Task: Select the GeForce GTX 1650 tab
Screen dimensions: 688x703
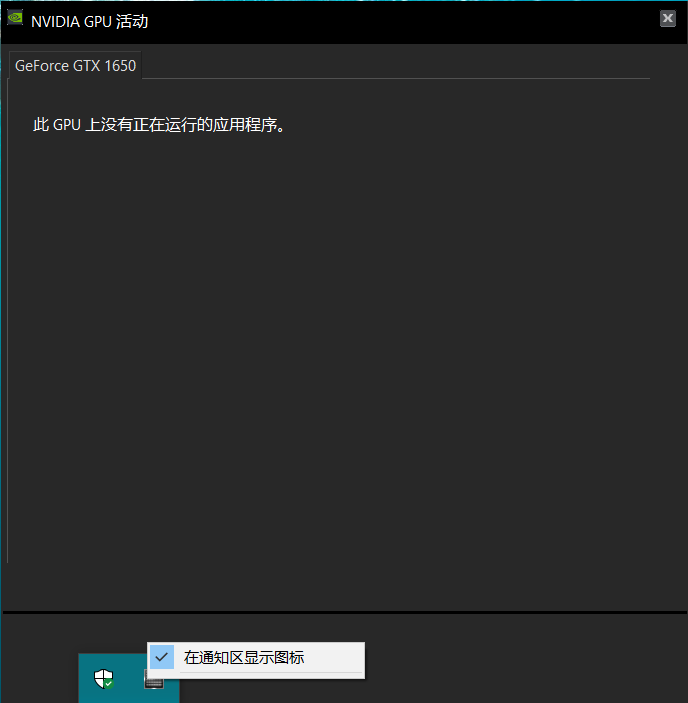Action: (x=75, y=66)
